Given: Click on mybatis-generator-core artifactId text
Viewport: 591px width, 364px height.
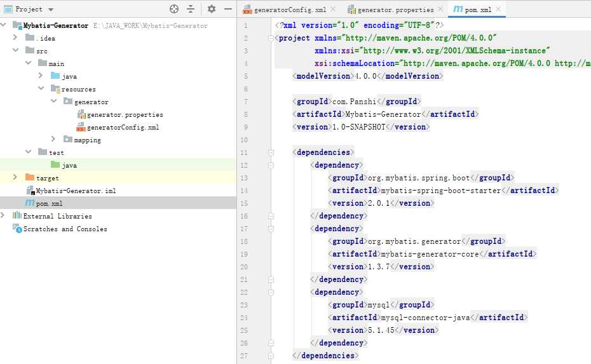Looking at the screenshot, I should [x=430, y=254].
